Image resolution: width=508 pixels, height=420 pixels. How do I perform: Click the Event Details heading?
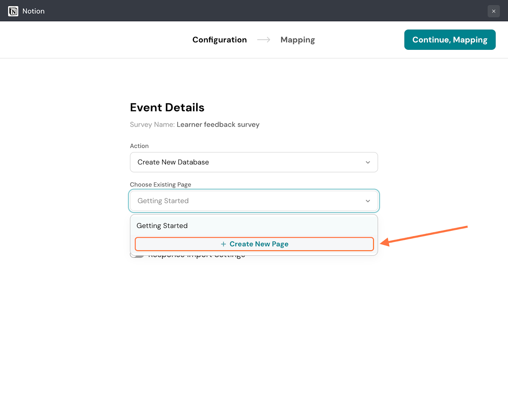click(x=167, y=108)
